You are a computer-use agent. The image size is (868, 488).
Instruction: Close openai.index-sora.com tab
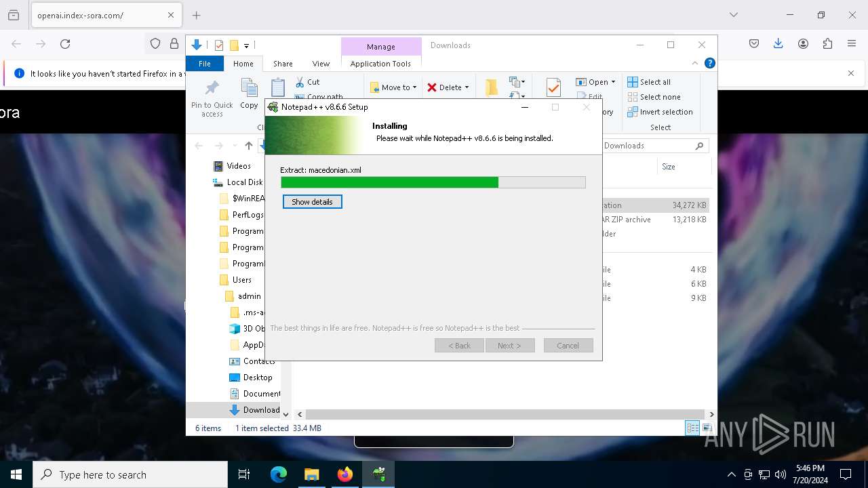tap(171, 15)
